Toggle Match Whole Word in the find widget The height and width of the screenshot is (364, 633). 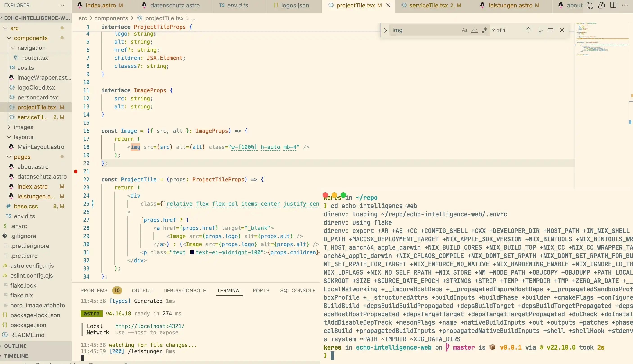(x=475, y=30)
